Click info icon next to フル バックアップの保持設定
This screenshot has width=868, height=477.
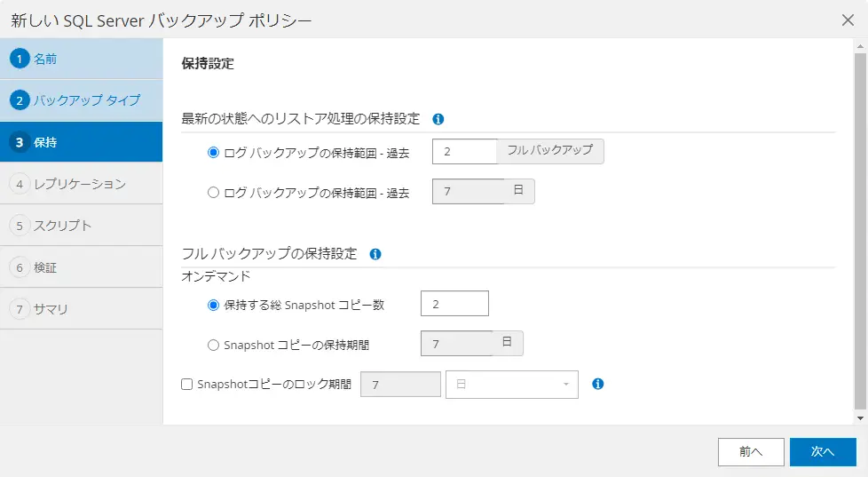(x=375, y=254)
